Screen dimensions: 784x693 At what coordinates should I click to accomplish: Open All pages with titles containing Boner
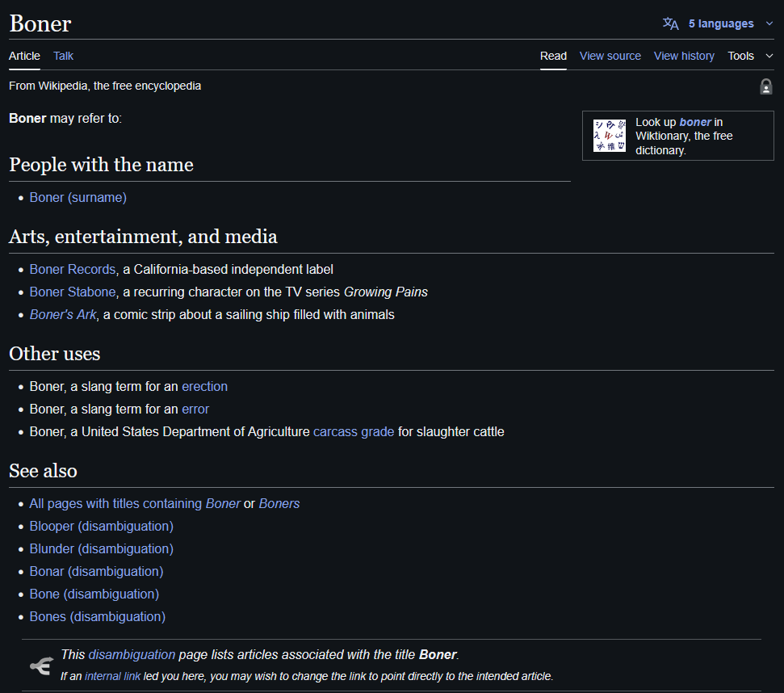pos(135,503)
